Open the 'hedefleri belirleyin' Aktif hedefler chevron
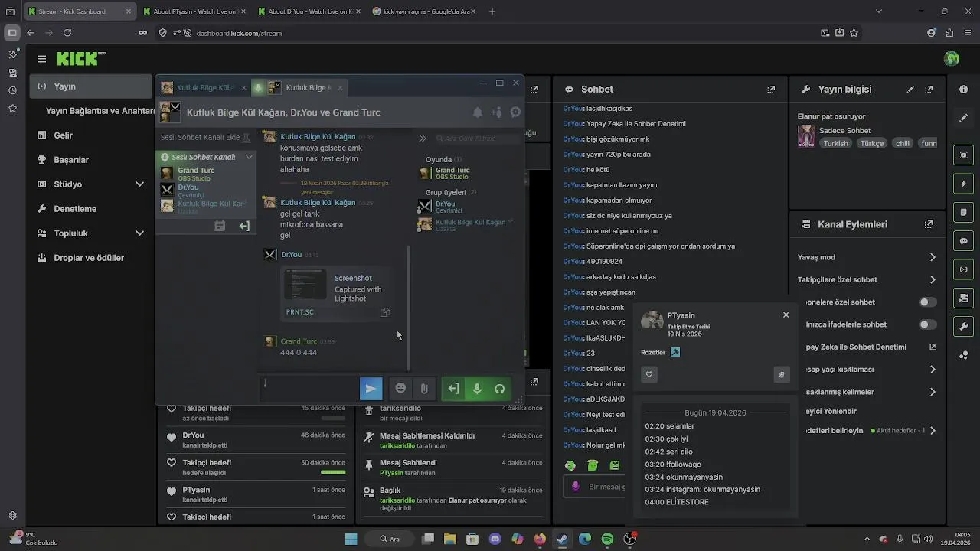 pos(933,431)
